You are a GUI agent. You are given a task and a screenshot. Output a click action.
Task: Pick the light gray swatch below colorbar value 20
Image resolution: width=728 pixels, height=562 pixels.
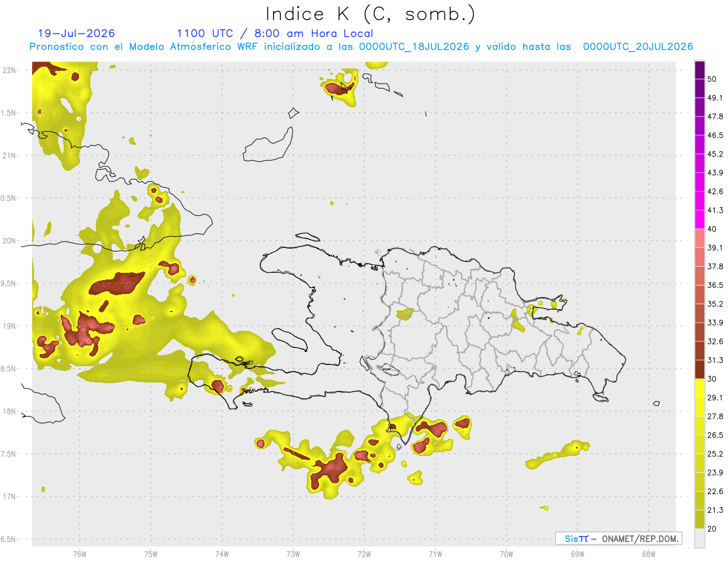[x=699, y=538]
